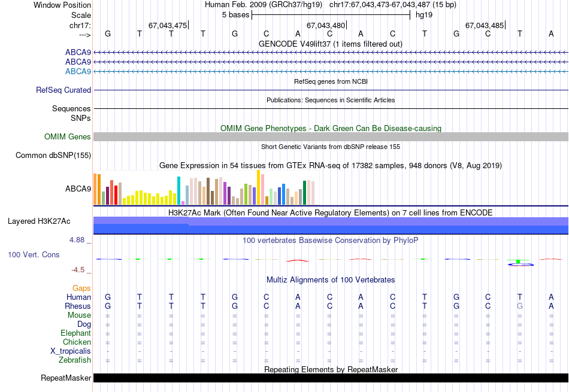This screenshot has height=392, width=569.
Task: Click the Elephant species label
Action: pyautogui.click(x=76, y=333)
